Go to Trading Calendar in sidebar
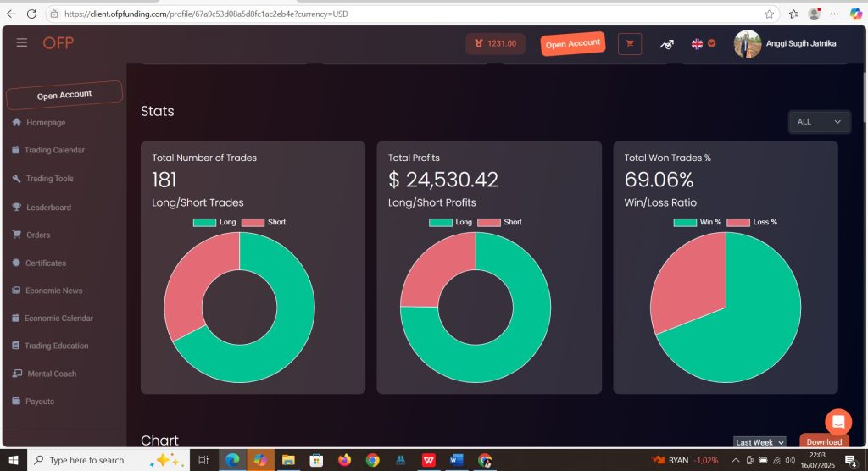The image size is (868, 471). 54,151
